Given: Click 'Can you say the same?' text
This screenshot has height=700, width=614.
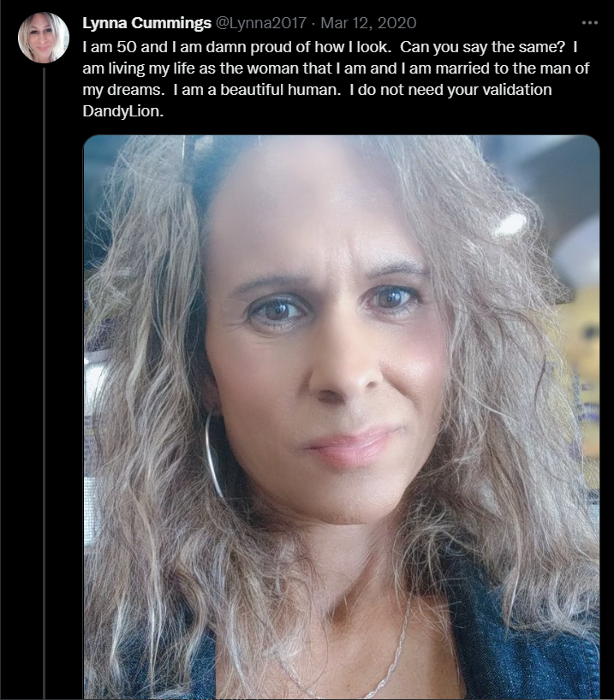Looking at the screenshot, I should pyautogui.click(x=483, y=47).
